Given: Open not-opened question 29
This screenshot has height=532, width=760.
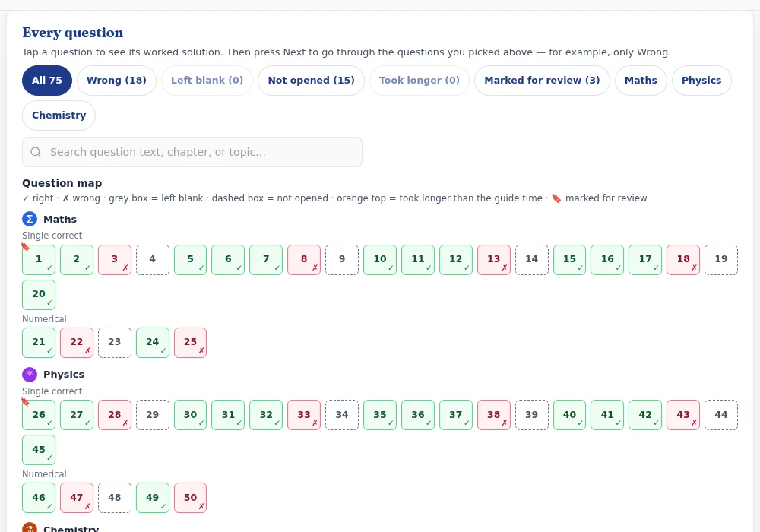Looking at the screenshot, I should 153,415.
